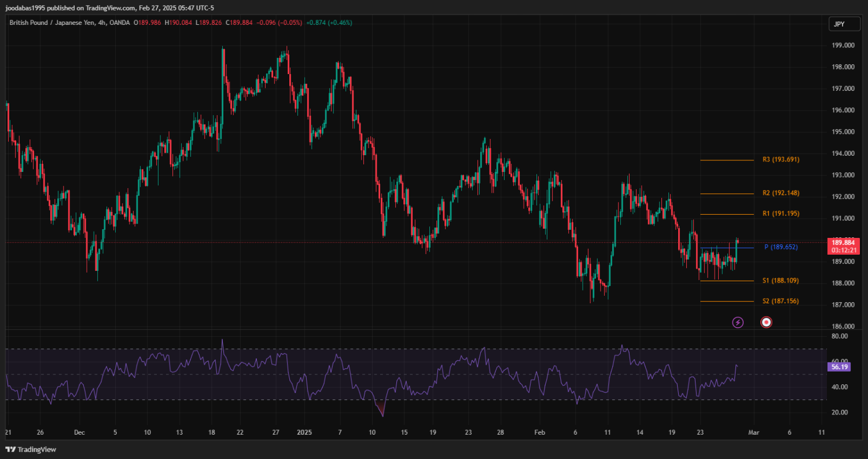This screenshot has height=459, width=868.
Task: Select the R1 (191.195) resistance label
Action: 781,214
